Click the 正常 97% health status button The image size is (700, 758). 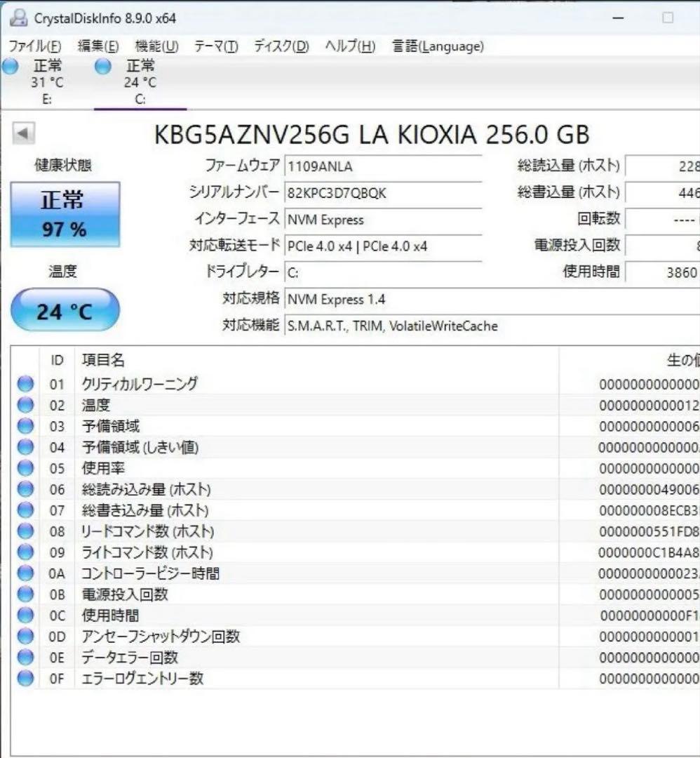[65, 213]
